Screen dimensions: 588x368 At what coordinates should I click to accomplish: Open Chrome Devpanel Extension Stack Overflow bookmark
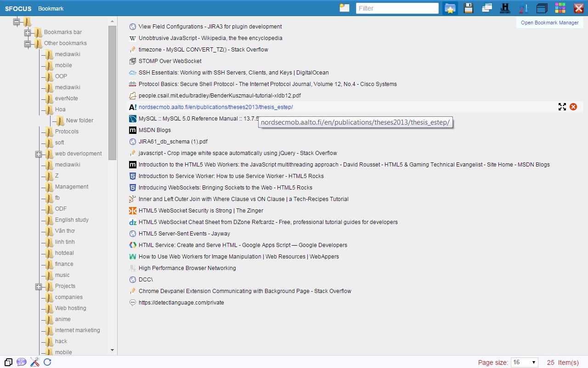tap(245, 291)
